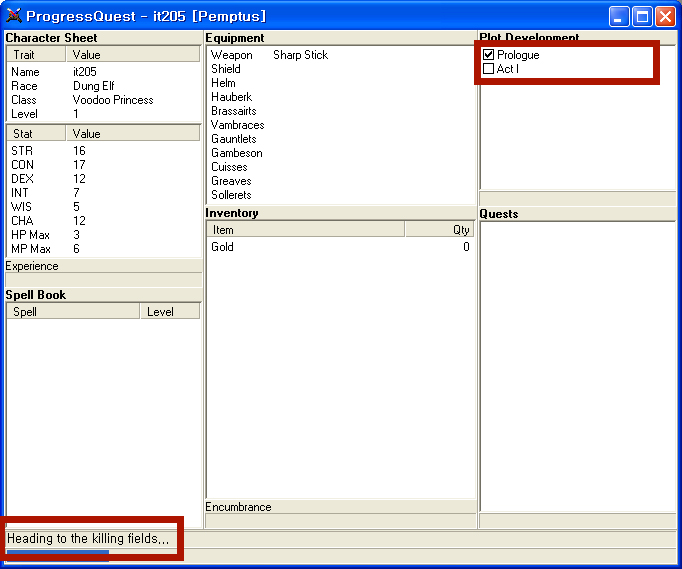Select the STR stat row
Viewport: 682px width, 569px height.
pyautogui.click(x=104, y=151)
